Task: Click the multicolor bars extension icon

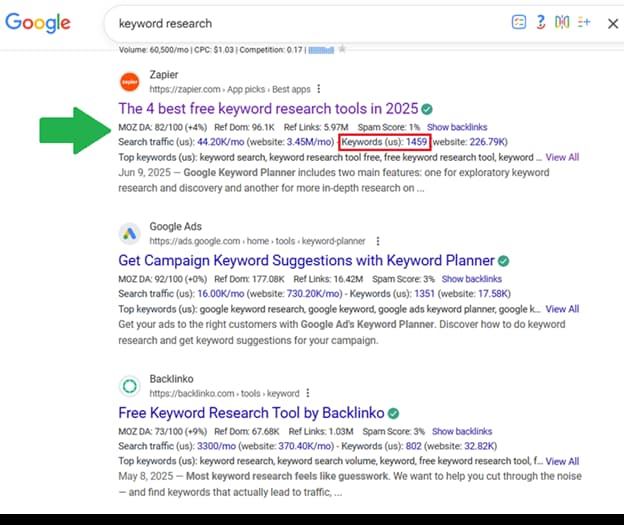Action: (562, 22)
